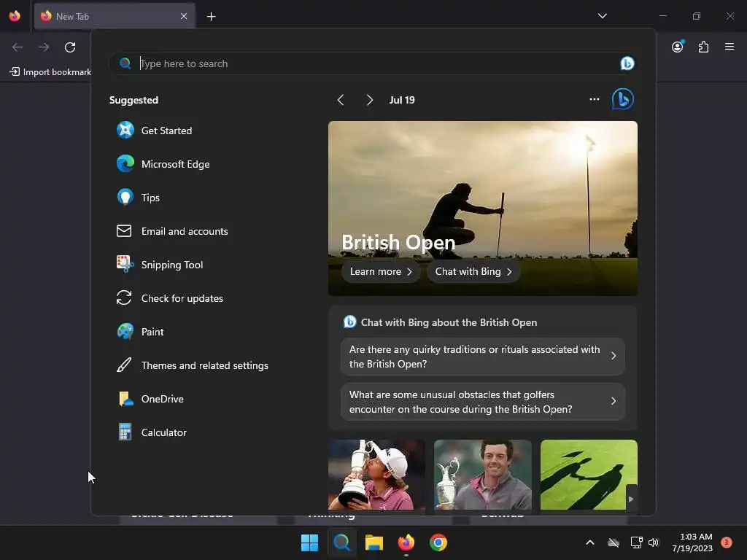Open Themes and related settings
This screenshot has height=560, width=747.
pos(193,365)
